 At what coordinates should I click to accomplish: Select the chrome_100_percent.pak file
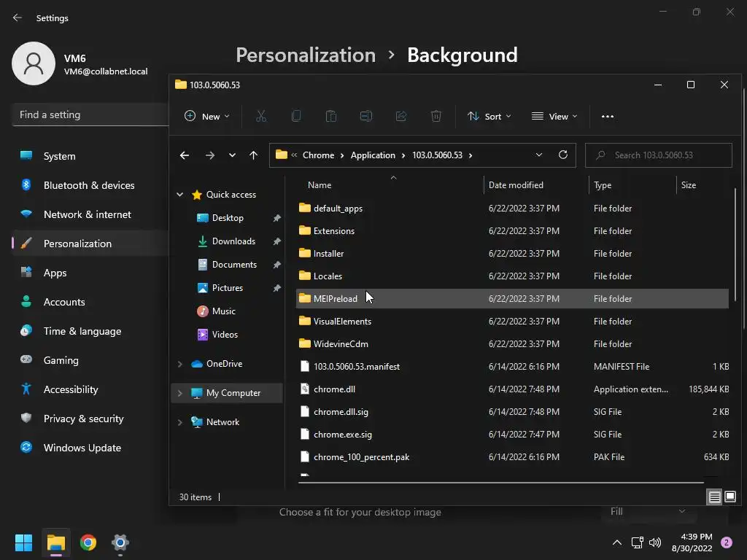(x=512, y=457)
